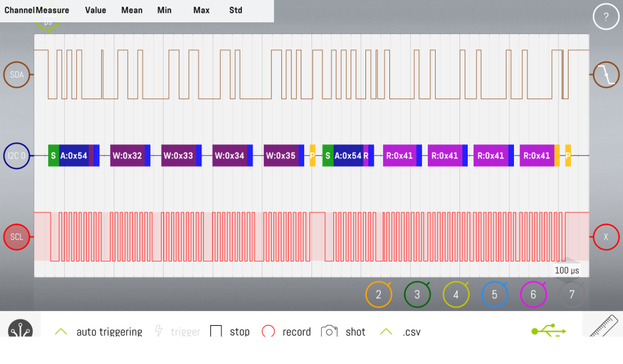Open the help question mark icon
This screenshot has width=623, height=364.
point(606,17)
